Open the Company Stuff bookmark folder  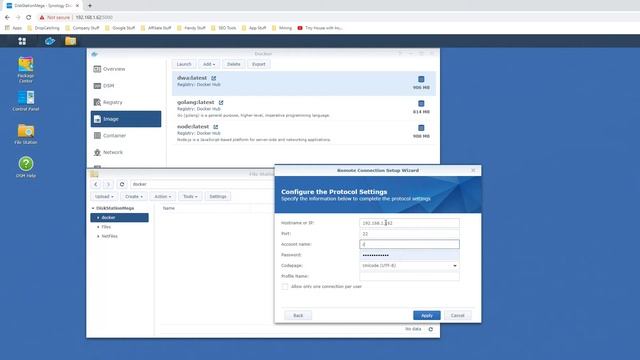tap(82, 28)
